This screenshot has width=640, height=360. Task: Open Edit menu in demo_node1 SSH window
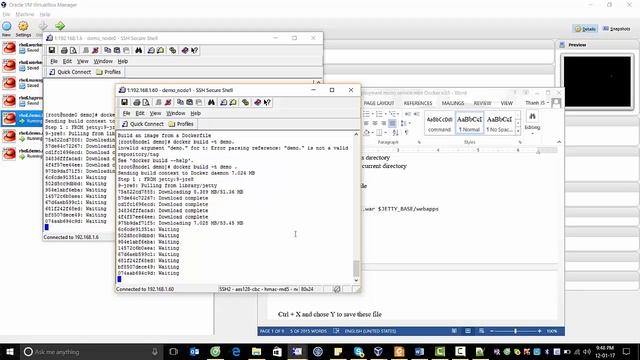[x=140, y=113]
